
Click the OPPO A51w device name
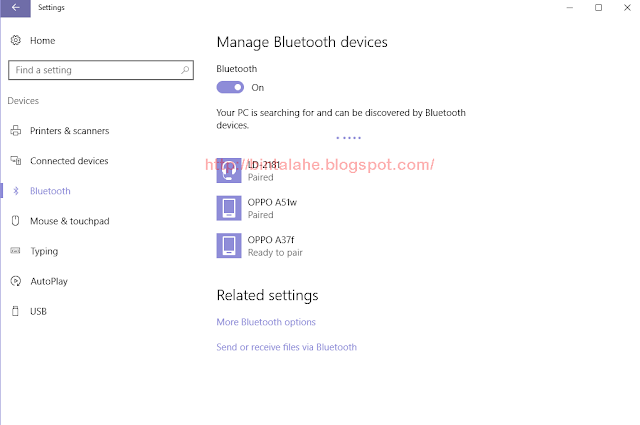coord(272,202)
